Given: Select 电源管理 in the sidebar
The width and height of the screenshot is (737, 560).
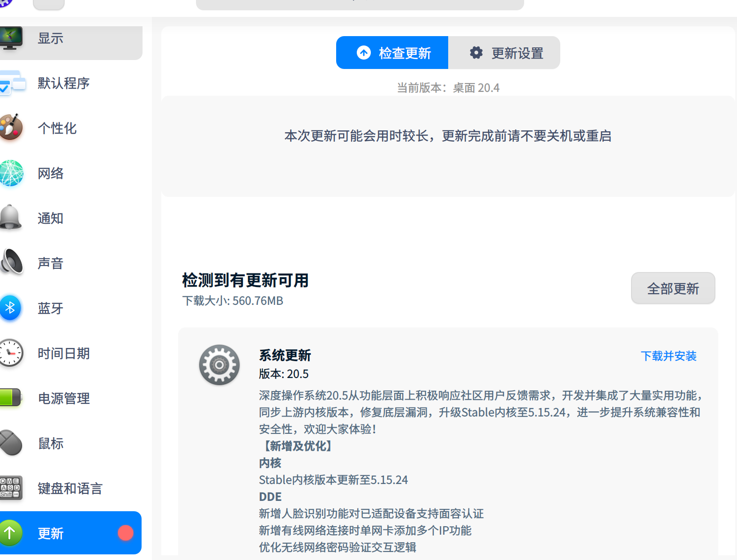Looking at the screenshot, I should click(x=71, y=399).
